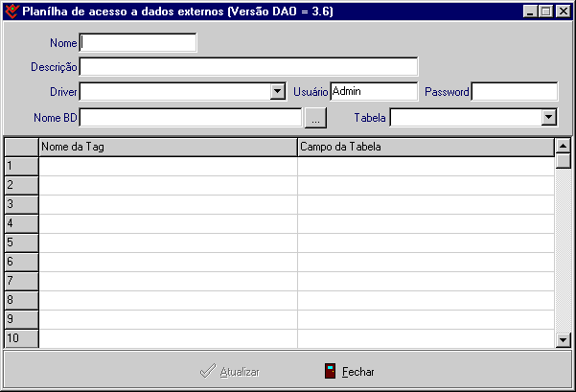This screenshot has width=576, height=392.
Task: Open the Driver dropdown list
Action: point(278,91)
